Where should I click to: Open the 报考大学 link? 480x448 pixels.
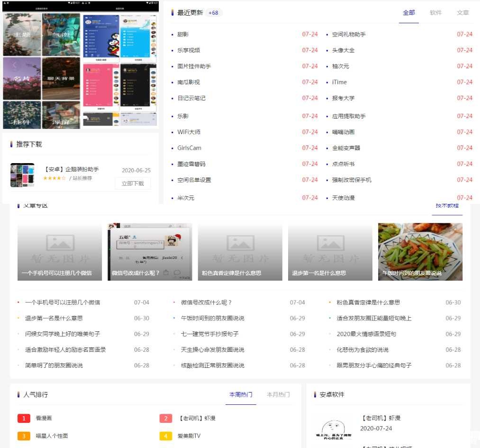343,98
